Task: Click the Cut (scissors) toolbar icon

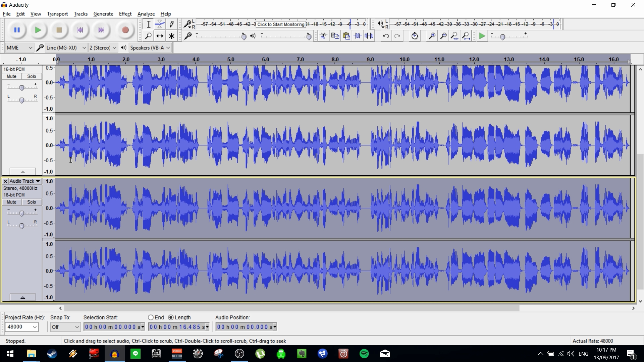Action: tap(323, 36)
